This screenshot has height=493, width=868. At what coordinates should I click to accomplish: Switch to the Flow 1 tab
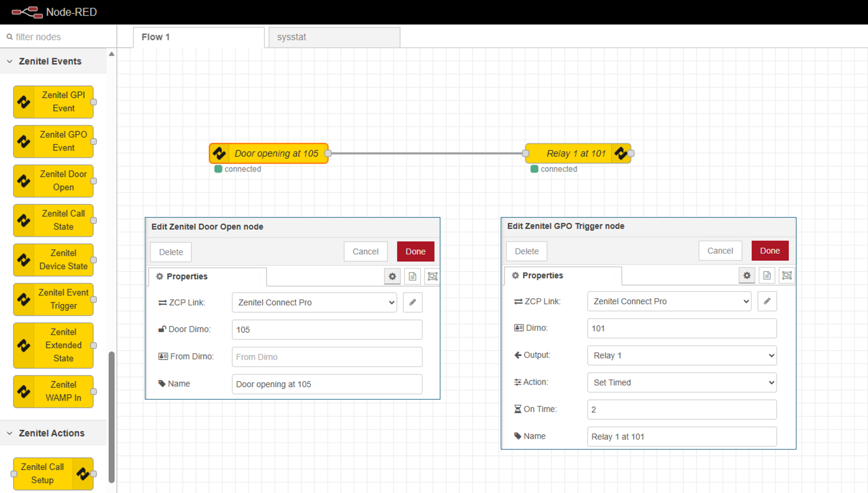[x=198, y=37]
